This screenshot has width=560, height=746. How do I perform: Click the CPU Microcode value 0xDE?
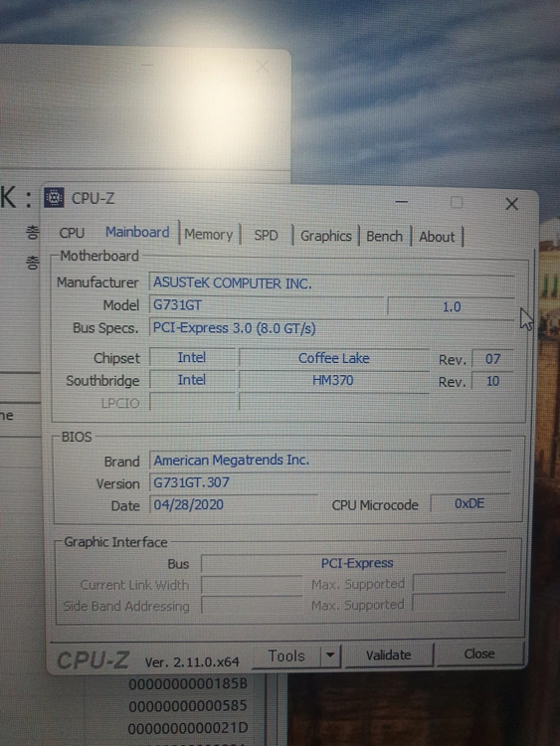(469, 503)
